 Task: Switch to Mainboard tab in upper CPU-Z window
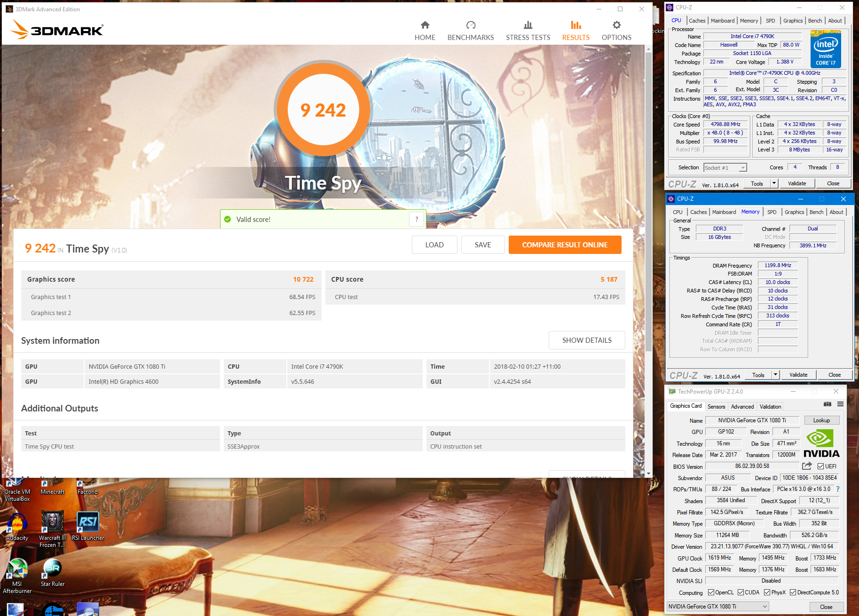point(723,21)
